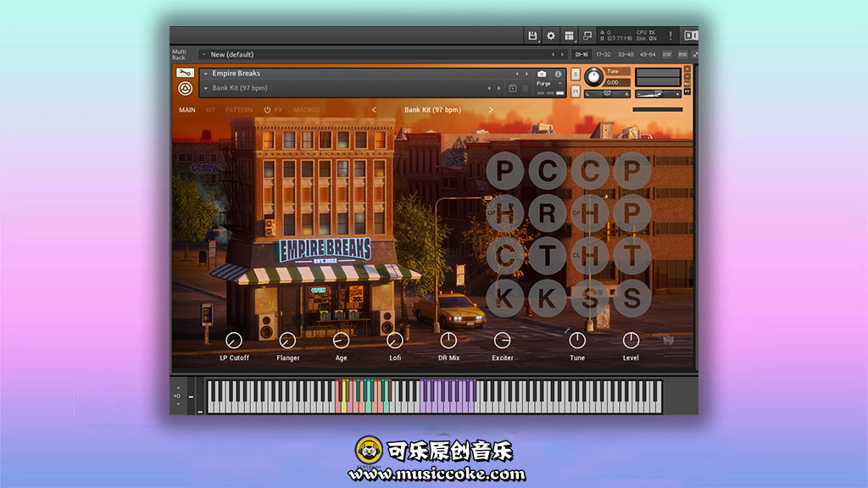Select the 17-32 rack page

tap(603, 55)
